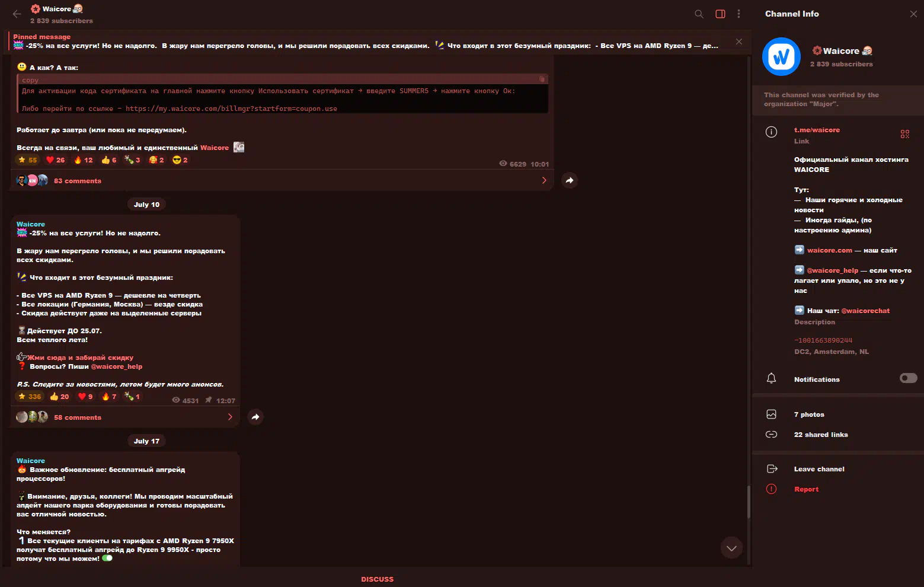Viewport: 924px width, 587px height.
Task: Forward the July 10 post
Action: (x=255, y=417)
